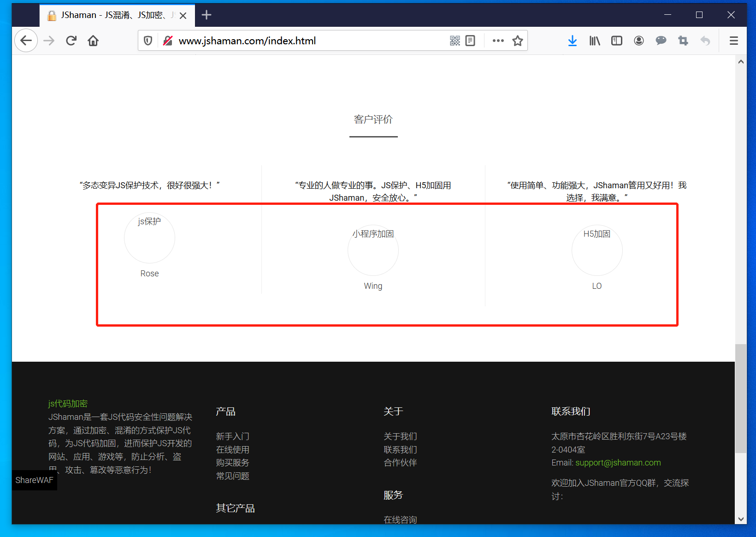Open a new browser tab
This screenshot has height=537, width=756.
coord(207,15)
